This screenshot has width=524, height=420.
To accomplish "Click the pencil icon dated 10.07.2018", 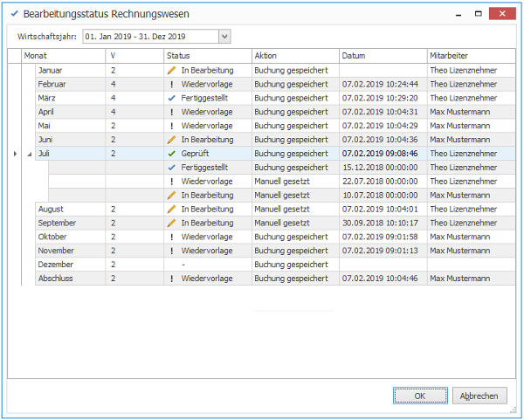I will [x=171, y=195].
